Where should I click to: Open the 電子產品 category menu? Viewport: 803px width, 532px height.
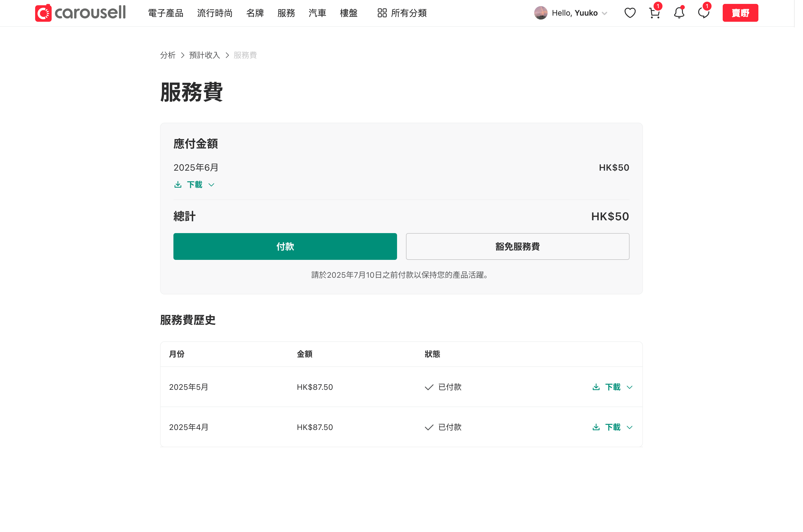166,13
